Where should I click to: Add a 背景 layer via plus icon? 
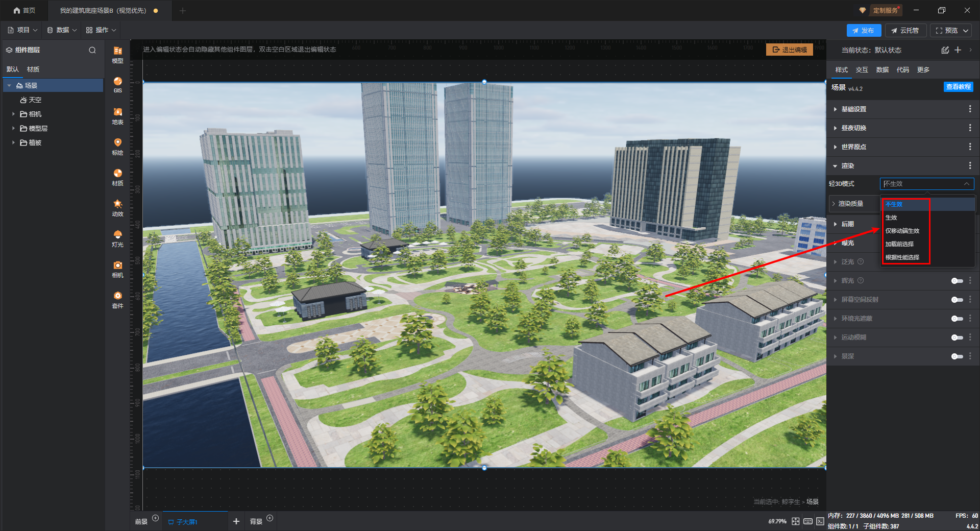click(x=270, y=518)
